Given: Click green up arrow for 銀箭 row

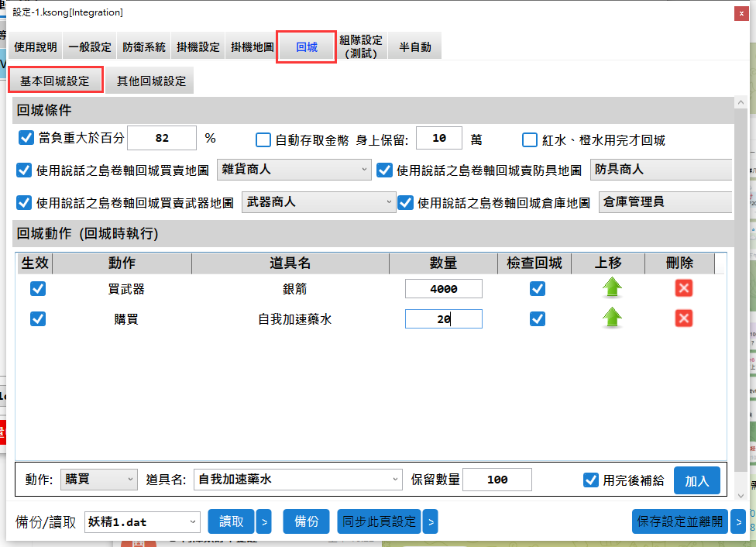Looking at the screenshot, I should [x=612, y=288].
